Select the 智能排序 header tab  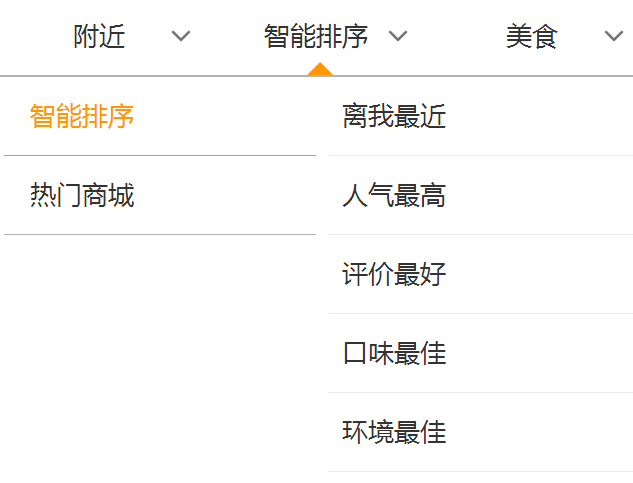[x=316, y=36]
